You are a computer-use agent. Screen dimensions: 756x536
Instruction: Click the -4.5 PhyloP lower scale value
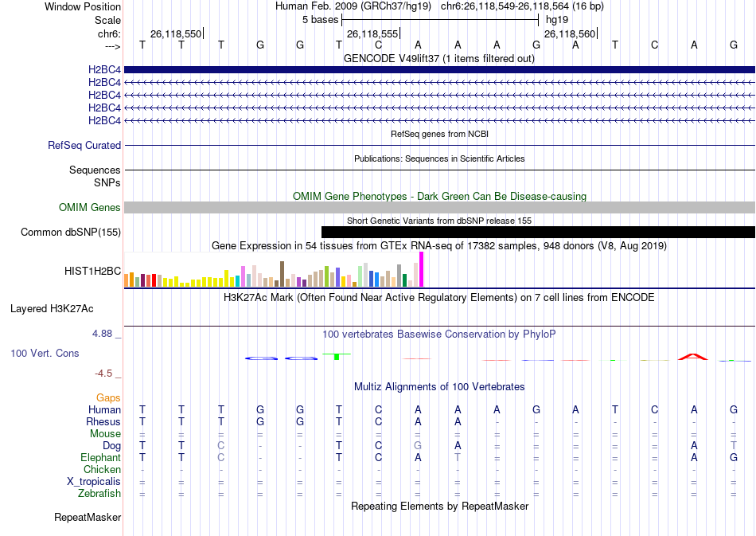coord(103,374)
